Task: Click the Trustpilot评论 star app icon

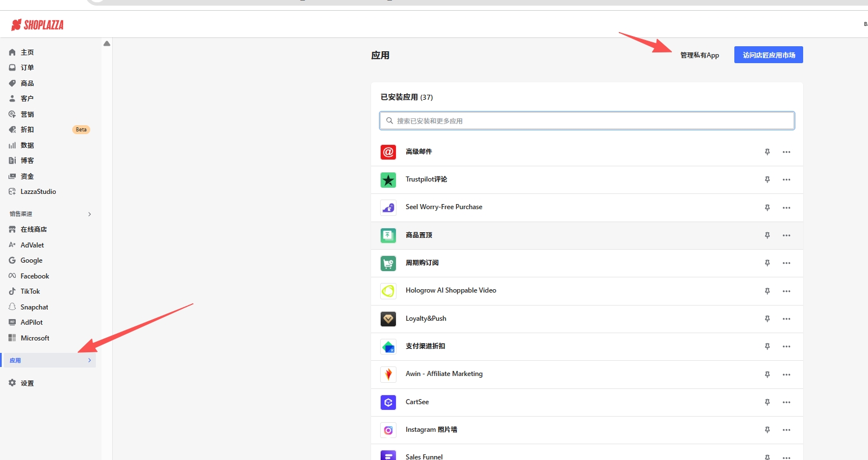Action: pyautogui.click(x=388, y=180)
